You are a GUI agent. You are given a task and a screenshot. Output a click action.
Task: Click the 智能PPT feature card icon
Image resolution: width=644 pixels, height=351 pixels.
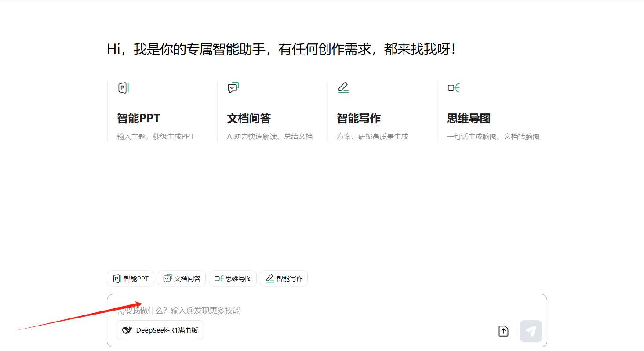pos(123,88)
